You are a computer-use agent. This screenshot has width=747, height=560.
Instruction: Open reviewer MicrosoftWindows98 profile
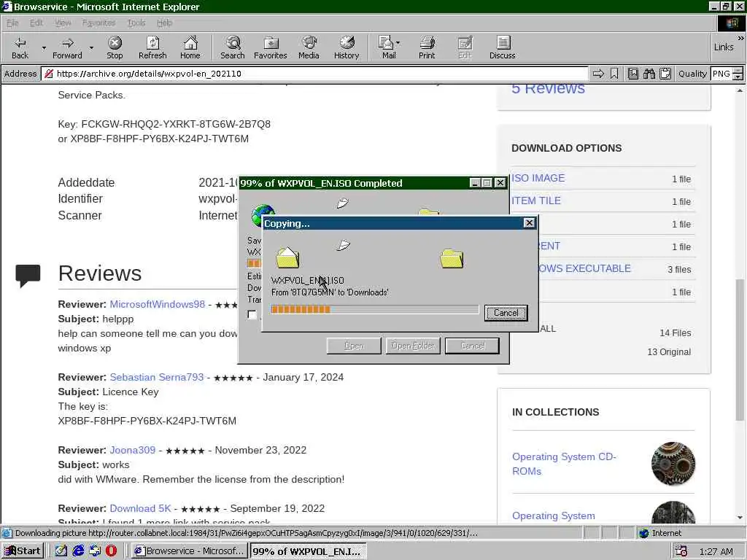[x=158, y=304]
